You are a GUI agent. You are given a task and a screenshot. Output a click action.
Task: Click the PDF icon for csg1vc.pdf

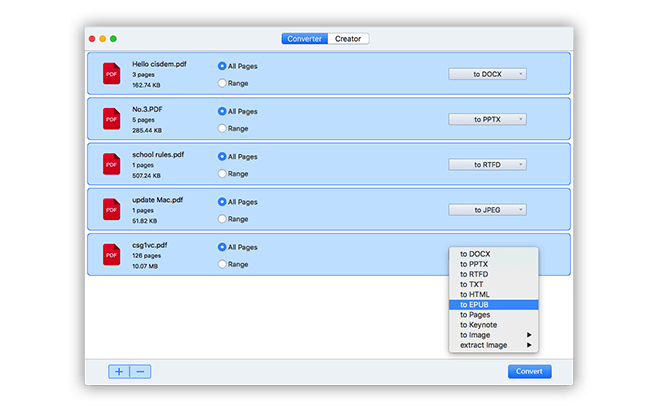pyautogui.click(x=112, y=255)
